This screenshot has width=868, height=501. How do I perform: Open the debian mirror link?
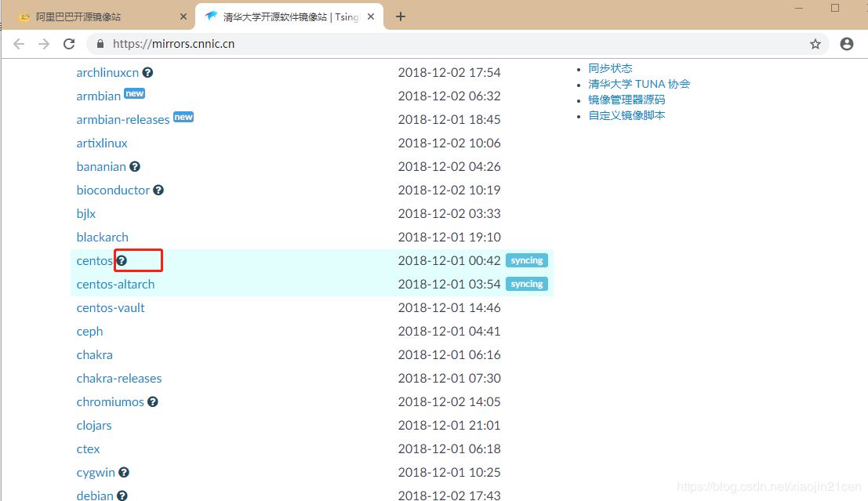click(95, 496)
